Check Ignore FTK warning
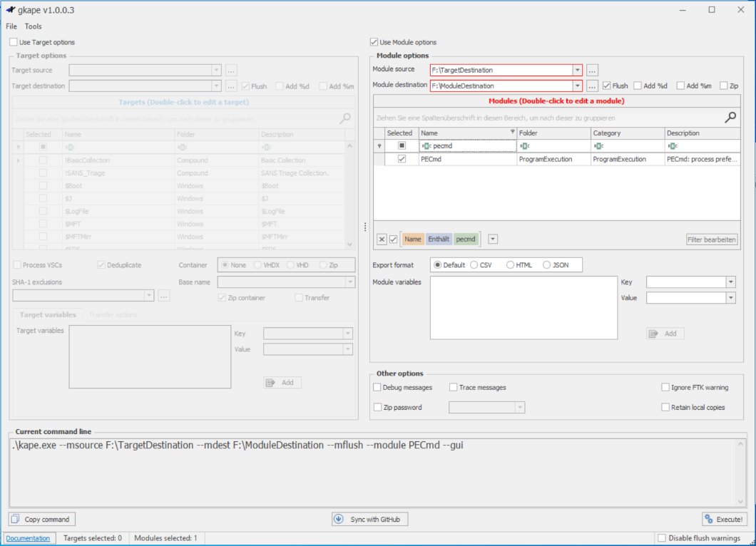 click(x=665, y=387)
